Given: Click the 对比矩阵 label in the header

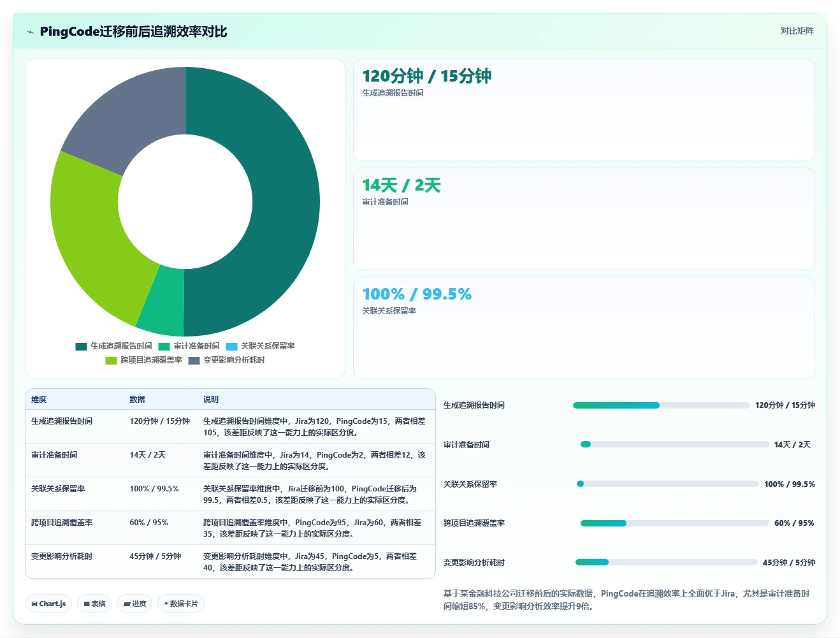Looking at the screenshot, I should point(797,31).
